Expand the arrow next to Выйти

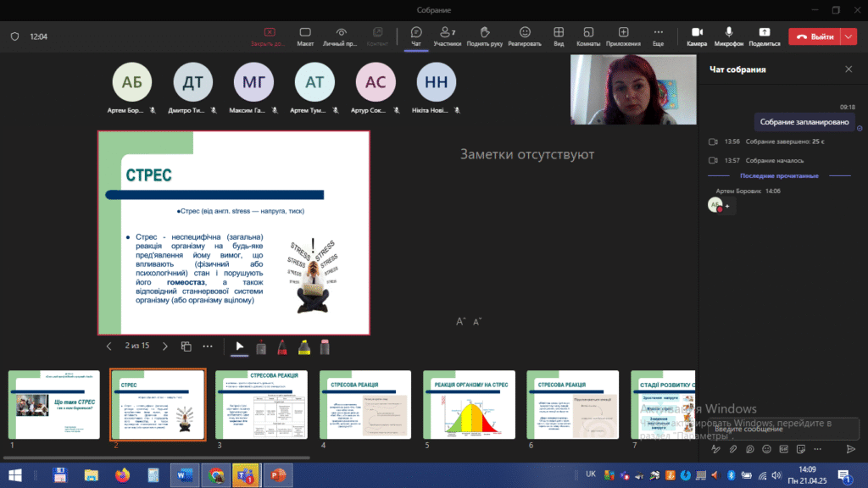[x=849, y=36]
